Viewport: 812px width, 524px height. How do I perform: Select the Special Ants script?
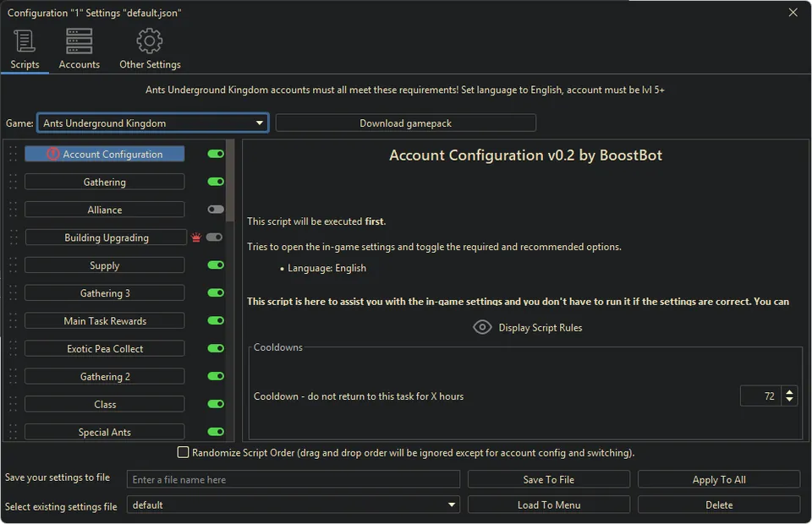(x=105, y=432)
